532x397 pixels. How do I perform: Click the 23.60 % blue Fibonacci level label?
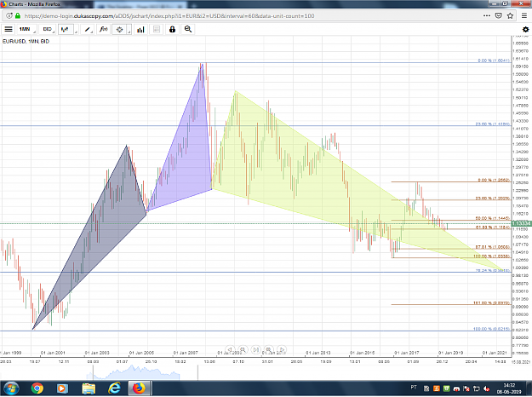tap(492, 124)
